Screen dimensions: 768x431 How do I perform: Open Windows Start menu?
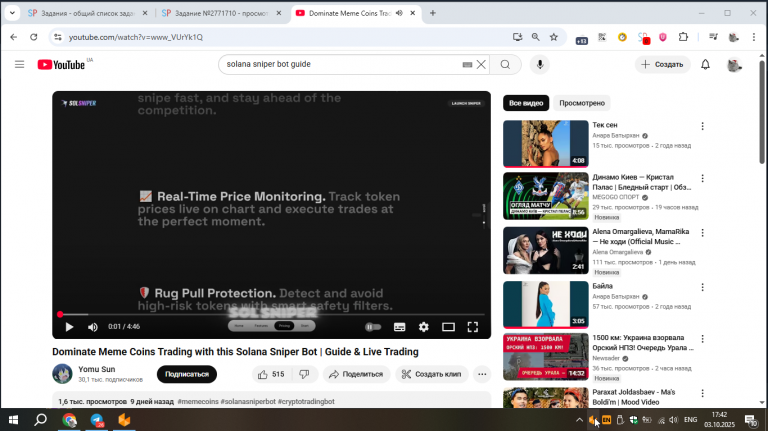coord(13,420)
